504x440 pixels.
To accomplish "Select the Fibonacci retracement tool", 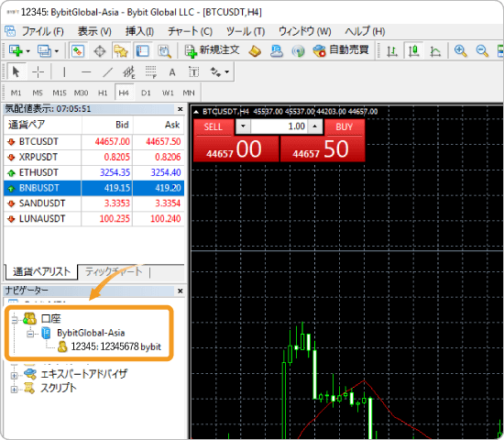I will (151, 71).
